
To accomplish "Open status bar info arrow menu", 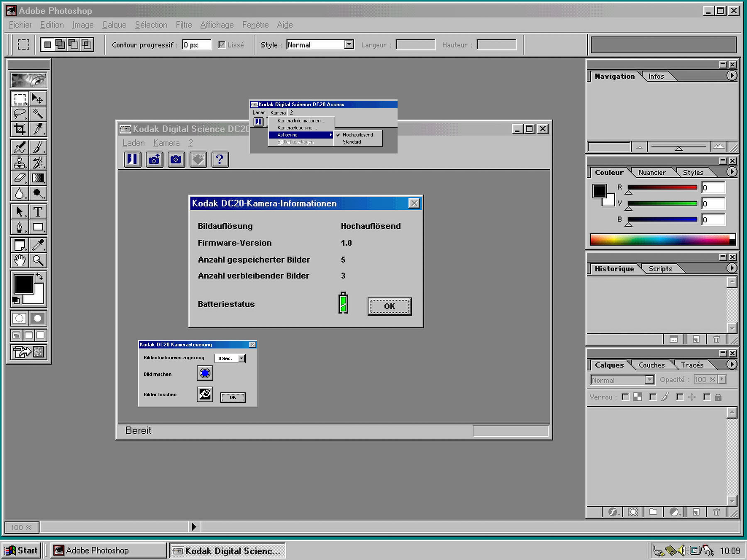I will (194, 527).
